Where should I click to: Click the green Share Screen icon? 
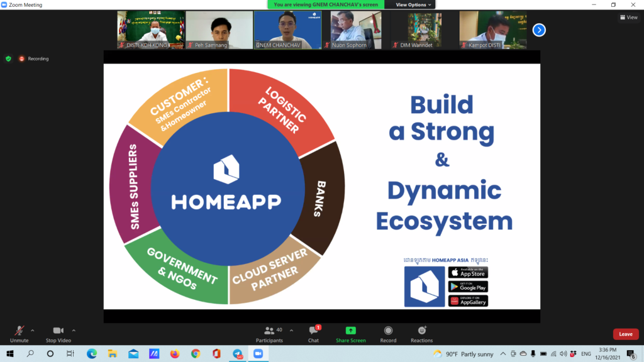[350, 331]
